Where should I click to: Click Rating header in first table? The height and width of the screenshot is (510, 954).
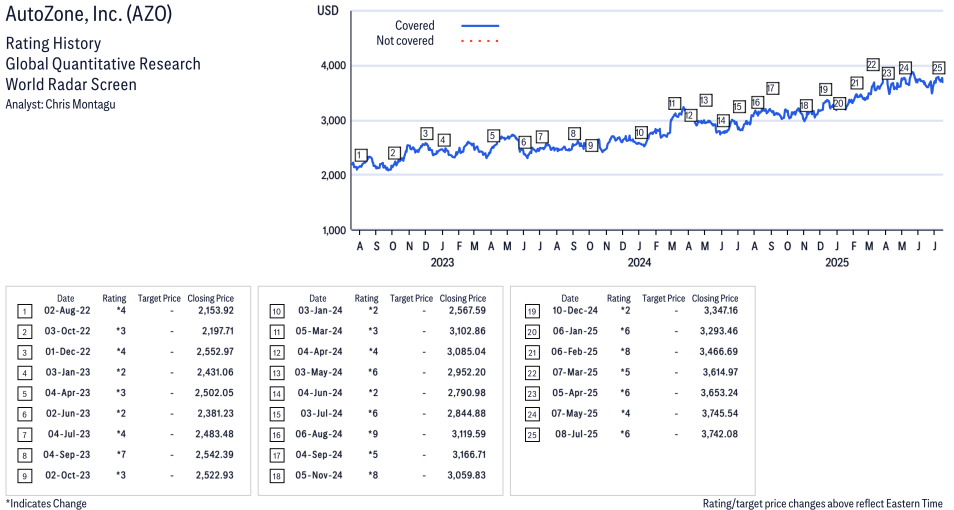pos(114,299)
